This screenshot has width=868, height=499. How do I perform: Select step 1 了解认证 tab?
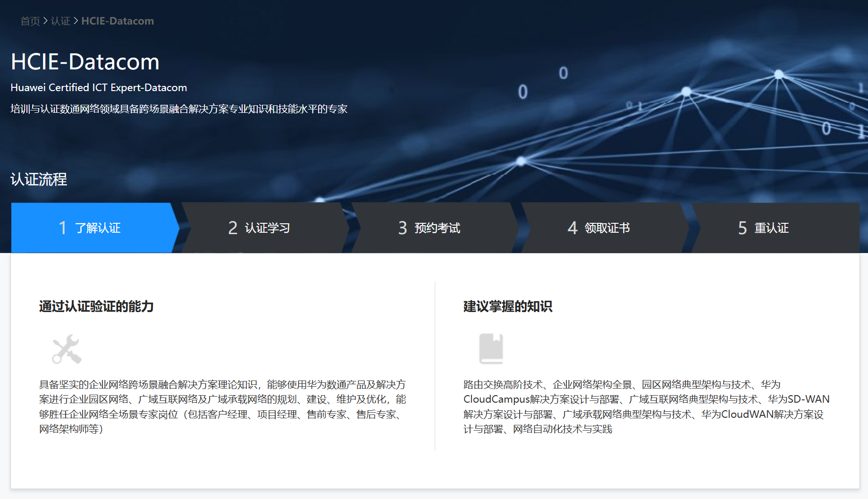(x=95, y=228)
